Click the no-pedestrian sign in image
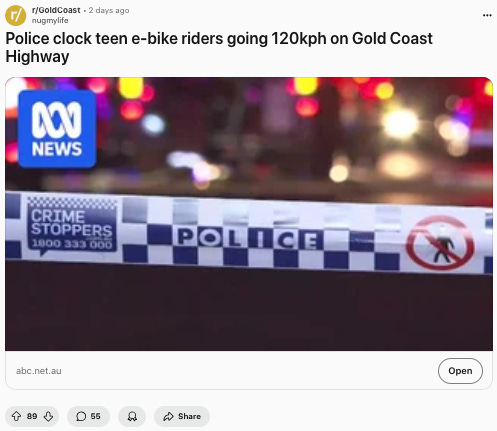Screen dimensions: 497x431 click(x=440, y=243)
